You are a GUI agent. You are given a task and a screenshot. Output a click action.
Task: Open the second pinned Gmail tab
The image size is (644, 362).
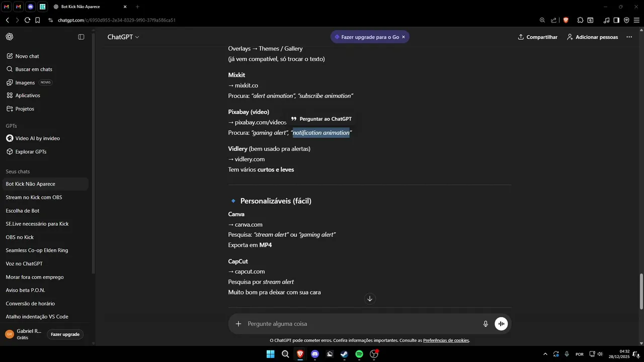click(18, 7)
